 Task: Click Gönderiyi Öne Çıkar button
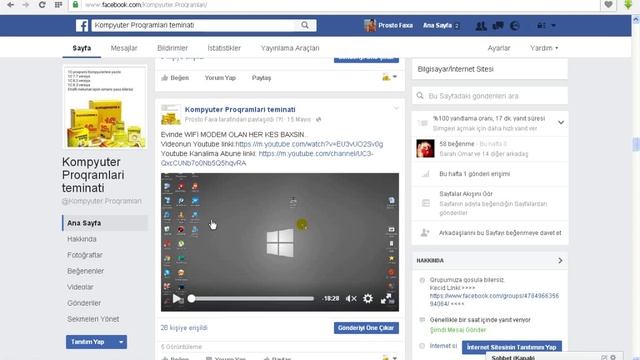point(366,328)
